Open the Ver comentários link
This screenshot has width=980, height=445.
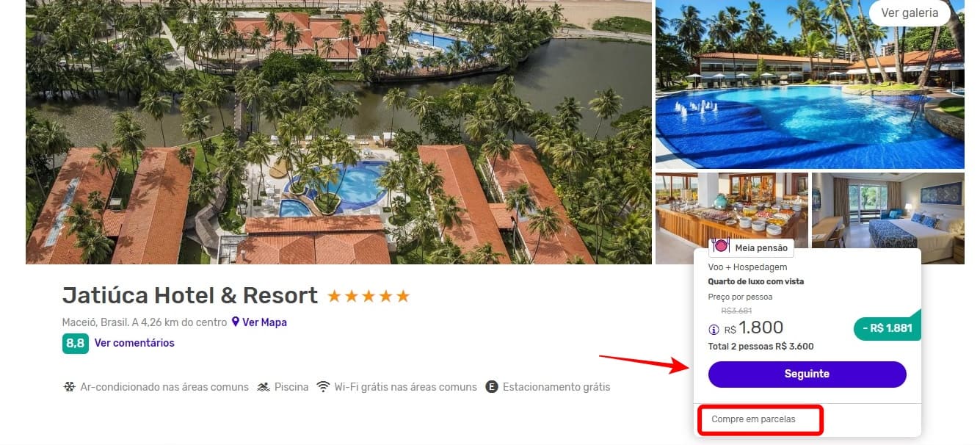[134, 343]
